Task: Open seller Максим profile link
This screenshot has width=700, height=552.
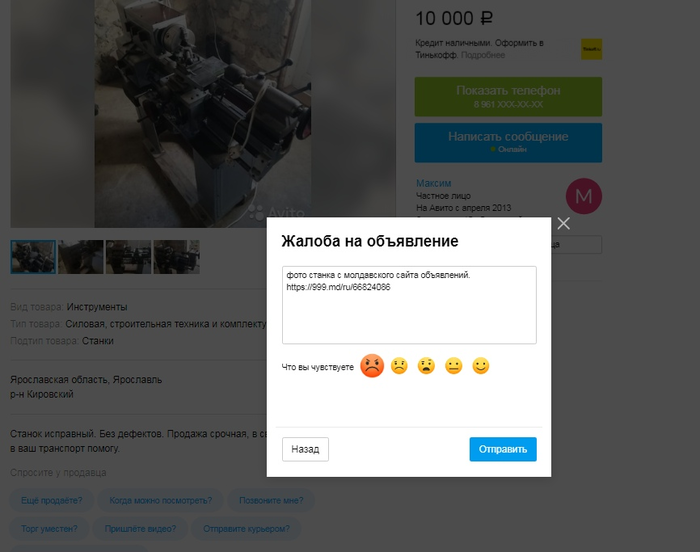Action: point(433,183)
